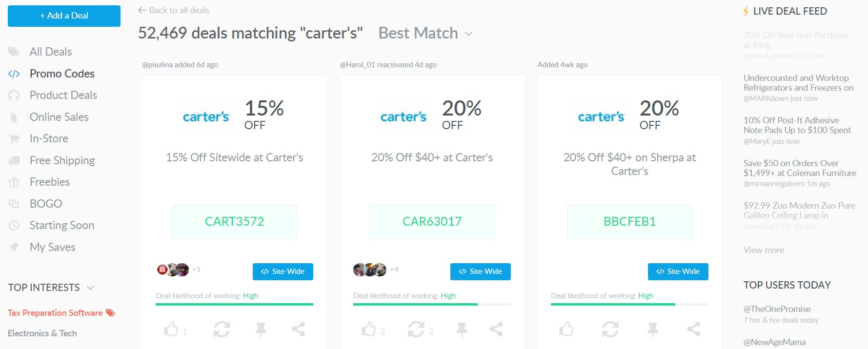Expand live feed with View more
Screen dimensions: 868x349
tap(764, 250)
